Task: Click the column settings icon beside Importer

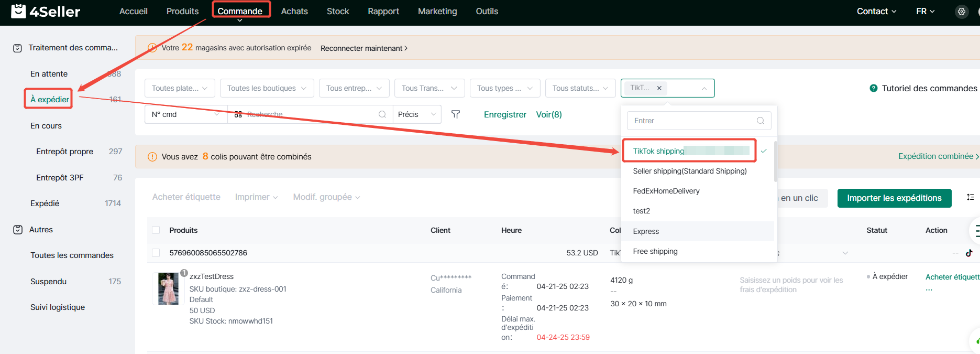Action: click(x=971, y=197)
